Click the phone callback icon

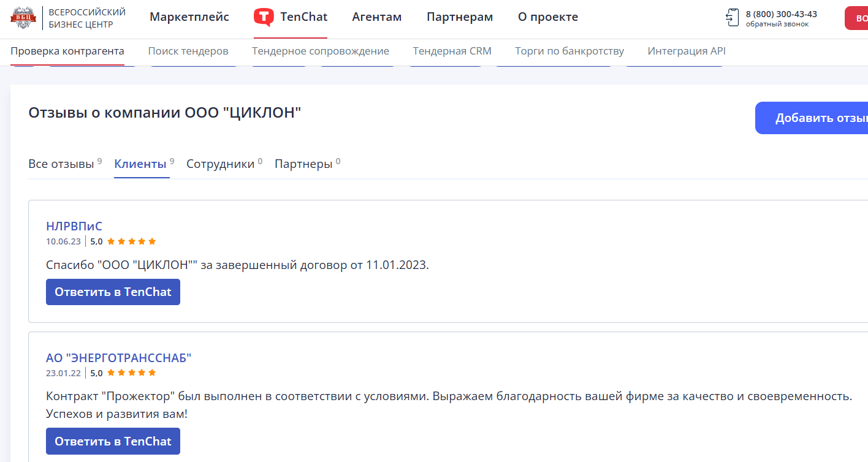pyautogui.click(x=732, y=17)
